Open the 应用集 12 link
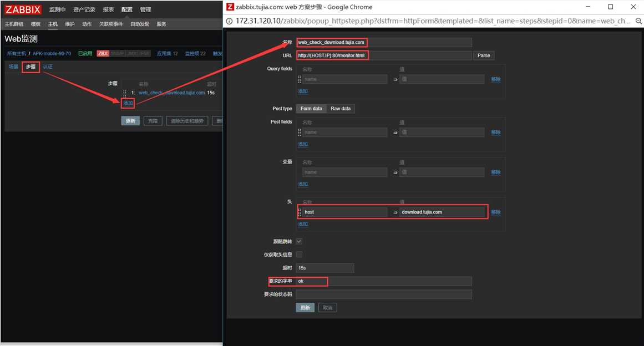Viewport: 644px width, 346px height. (x=167, y=53)
